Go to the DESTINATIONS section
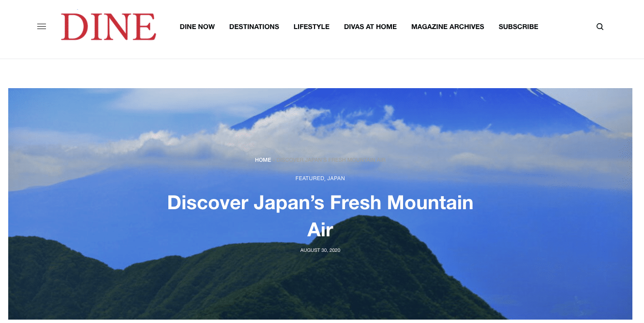The height and width of the screenshot is (323, 644). (x=254, y=27)
